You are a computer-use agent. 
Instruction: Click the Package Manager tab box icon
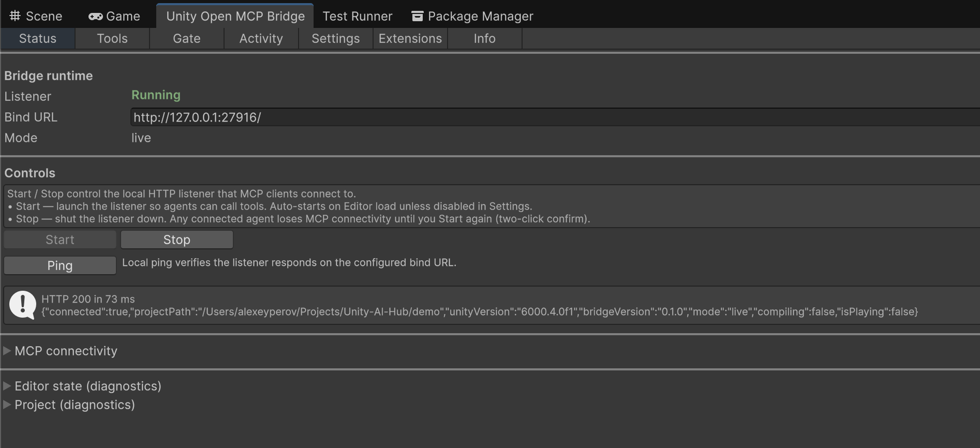(x=417, y=17)
